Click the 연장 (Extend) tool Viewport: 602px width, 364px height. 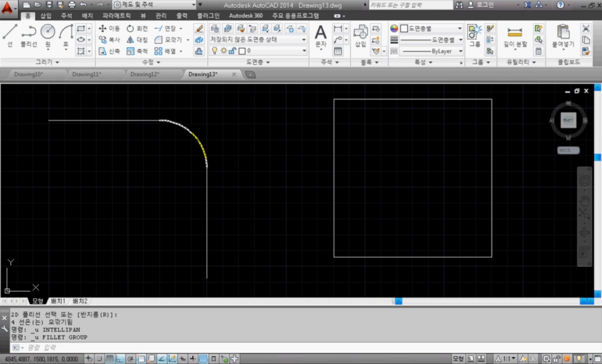pos(165,28)
